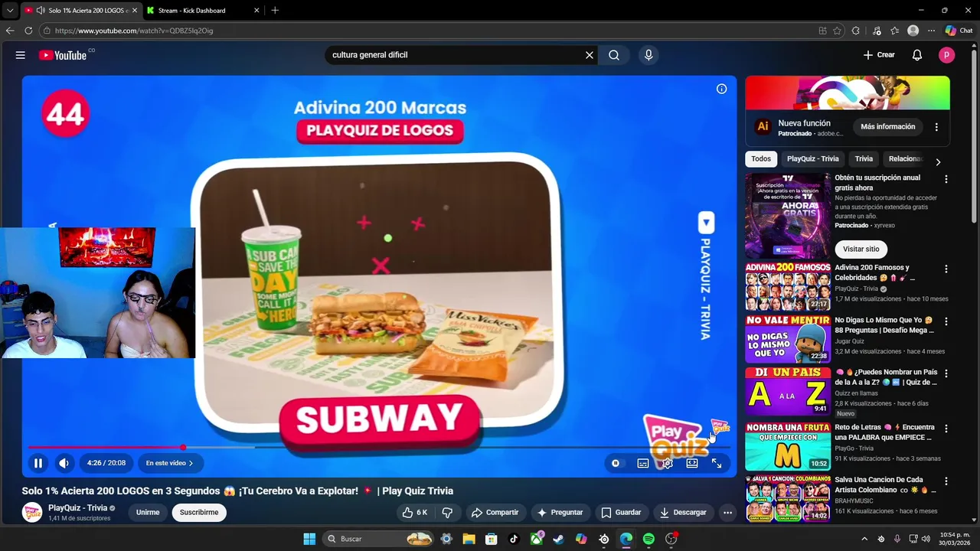
Task: Pause the video
Action: (x=38, y=463)
